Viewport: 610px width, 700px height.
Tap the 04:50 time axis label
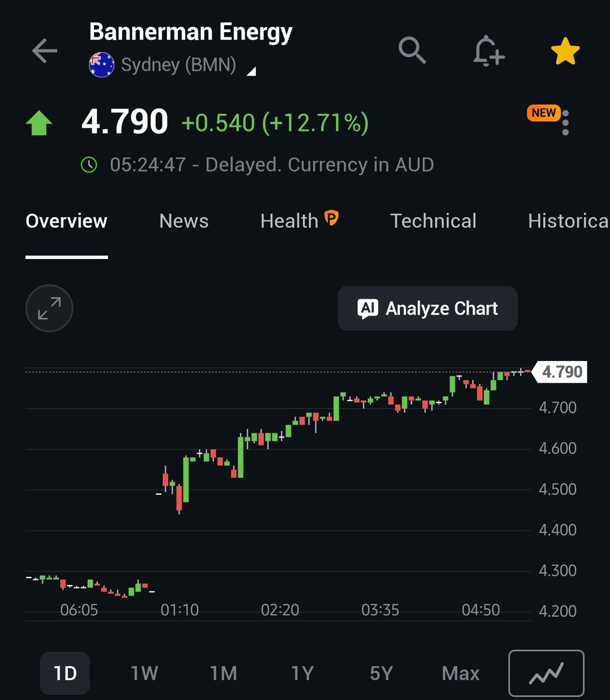(x=481, y=610)
